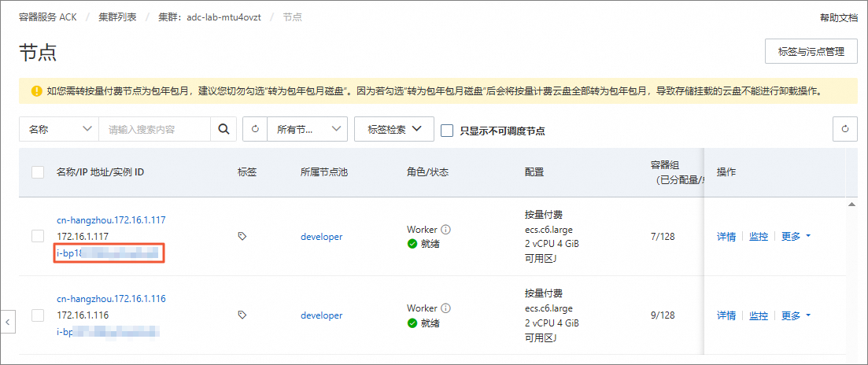Open the 所有节... node pool dropdown
Screen dimensions: 868x365
[x=307, y=130]
